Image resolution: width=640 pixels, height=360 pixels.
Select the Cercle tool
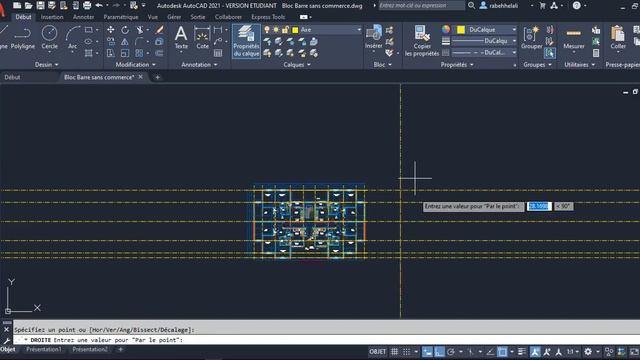[x=49, y=38]
